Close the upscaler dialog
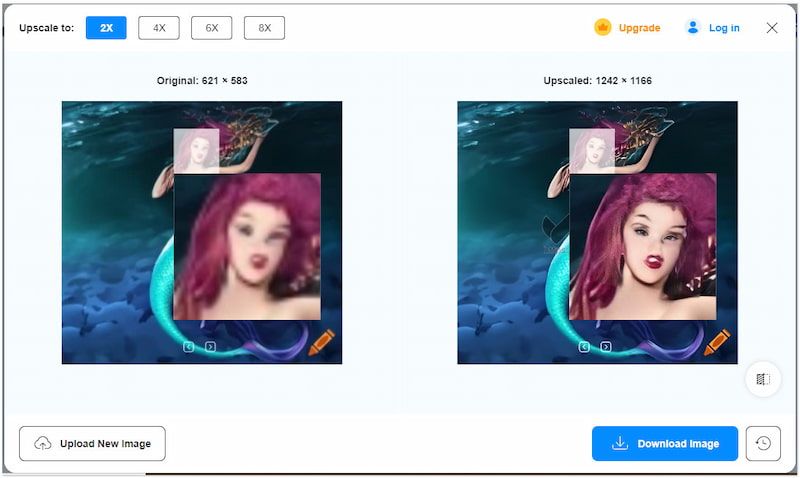The image size is (800, 478). click(x=772, y=28)
